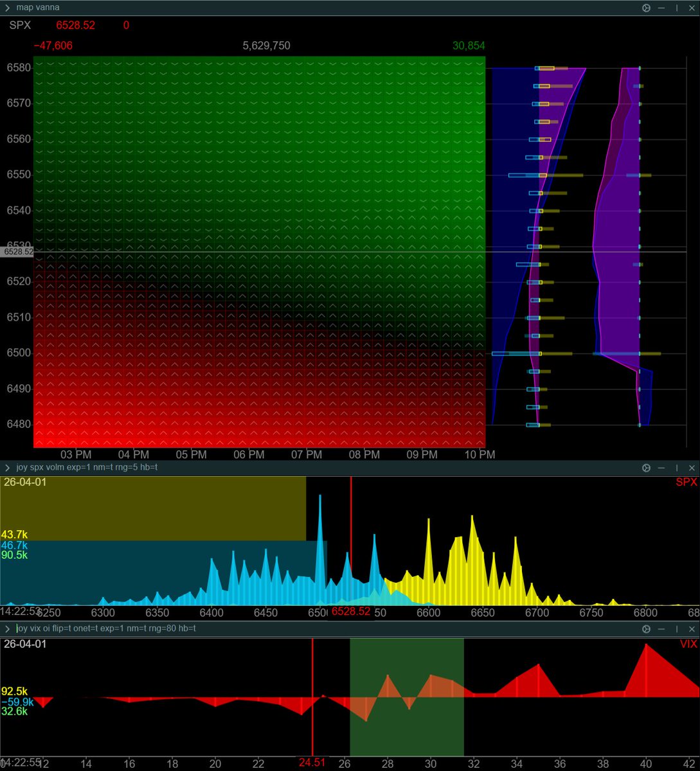Close the joy vix oi panel
This screenshot has width=700, height=771.
point(692,629)
